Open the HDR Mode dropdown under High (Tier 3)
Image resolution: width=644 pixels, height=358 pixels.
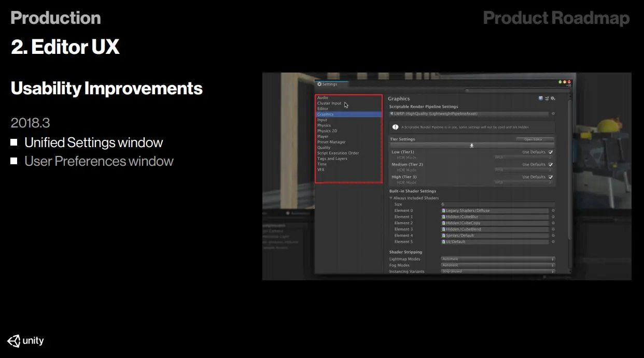[x=523, y=182]
